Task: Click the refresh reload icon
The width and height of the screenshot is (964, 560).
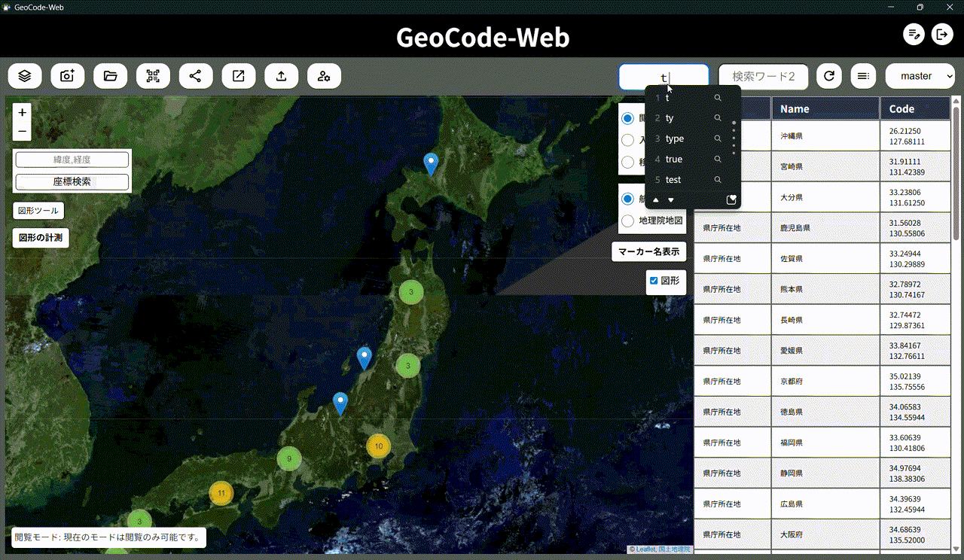Action: click(829, 76)
